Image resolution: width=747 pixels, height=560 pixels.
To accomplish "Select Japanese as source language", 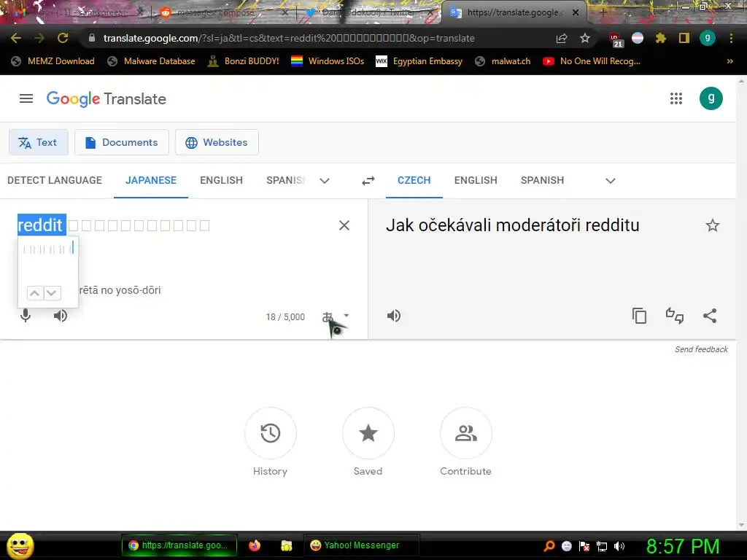I will (151, 181).
